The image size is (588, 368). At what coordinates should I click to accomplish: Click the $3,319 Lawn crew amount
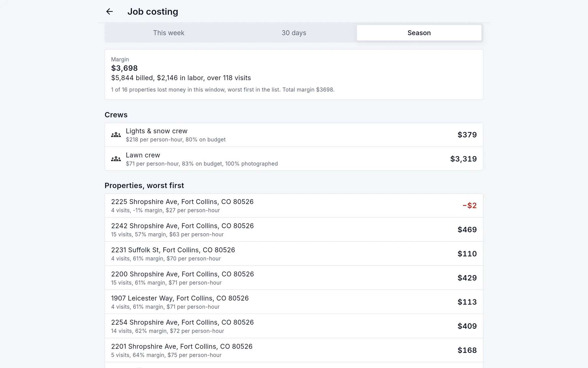(x=464, y=159)
